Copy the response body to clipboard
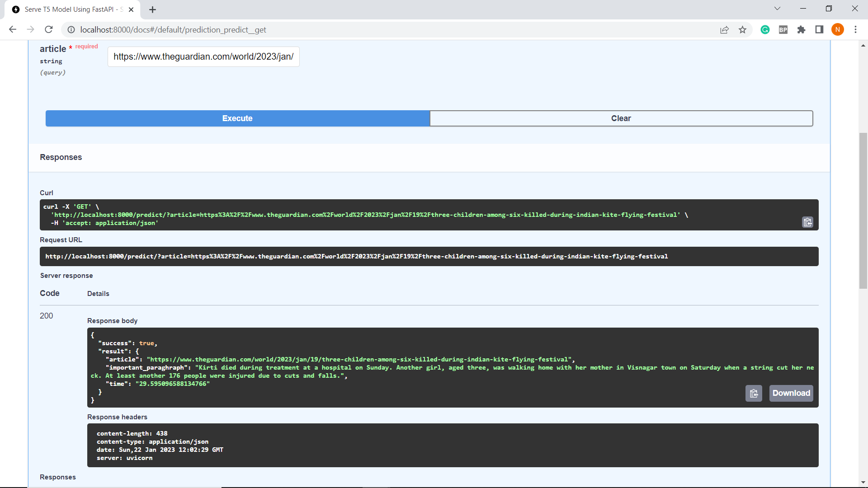This screenshot has width=868, height=488. 754,394
